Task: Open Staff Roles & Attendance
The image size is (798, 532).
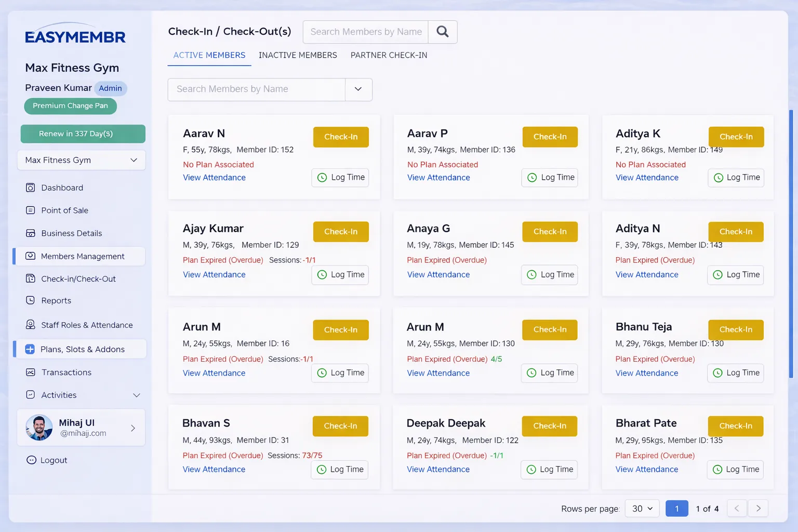Action: pos(31,325)
